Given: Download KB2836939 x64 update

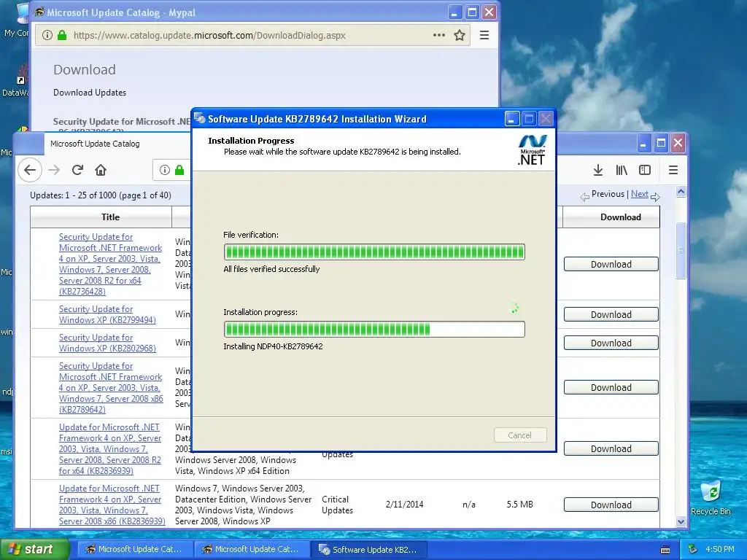Looking at the screenshot, I should click(x=611, y=449).
